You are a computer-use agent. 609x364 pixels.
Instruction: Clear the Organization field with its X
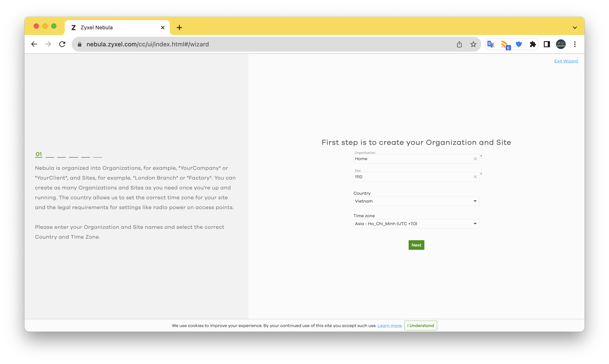(475, 159)
